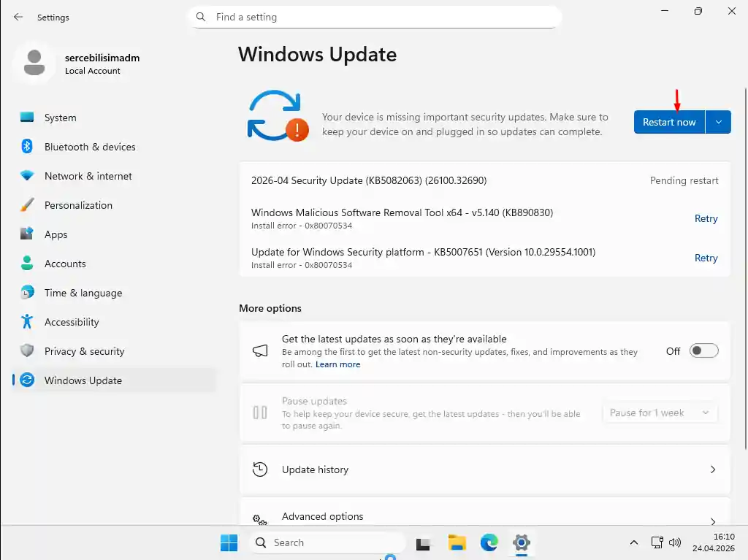This screenshot has width=748, height=560.
Task: Retry Windows Malicious Software Removal Tool update
Action: [706, 218]
